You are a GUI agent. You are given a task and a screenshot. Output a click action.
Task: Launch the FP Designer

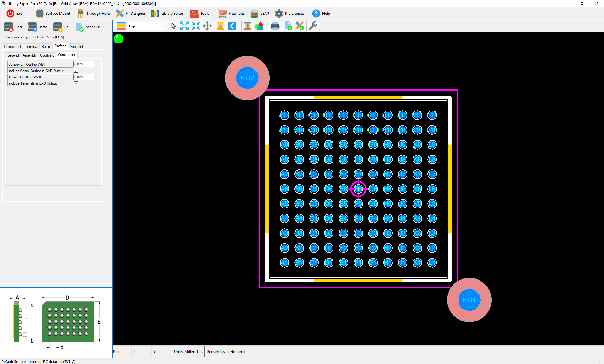[x=130, y=13]
